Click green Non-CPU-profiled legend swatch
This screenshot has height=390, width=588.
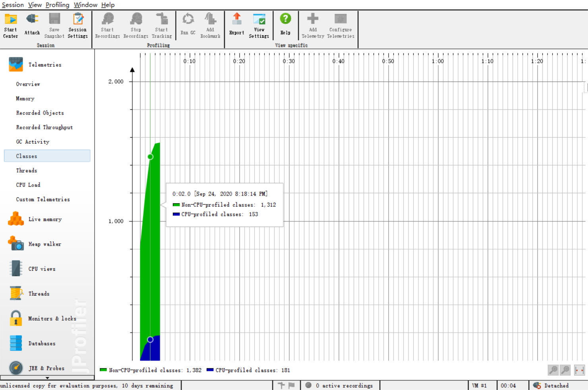(103, 370)
